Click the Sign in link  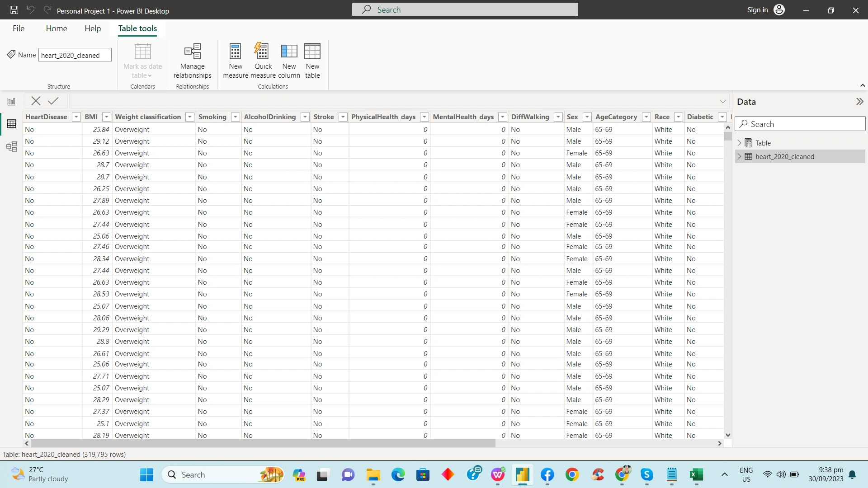point(757,9)
